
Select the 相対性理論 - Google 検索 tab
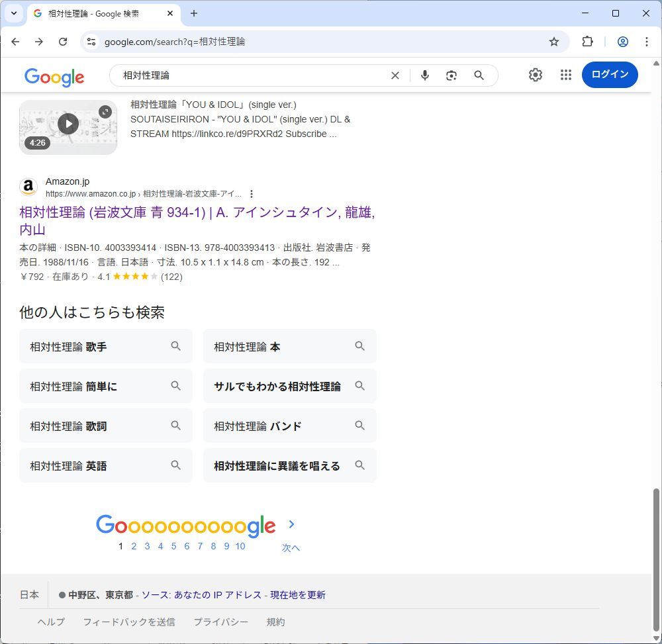104,13
